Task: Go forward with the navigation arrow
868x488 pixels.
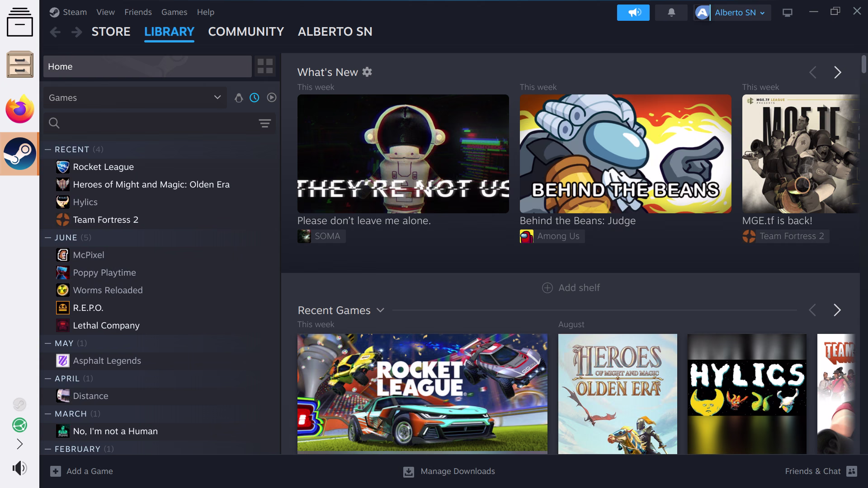Action: [77, 32]
